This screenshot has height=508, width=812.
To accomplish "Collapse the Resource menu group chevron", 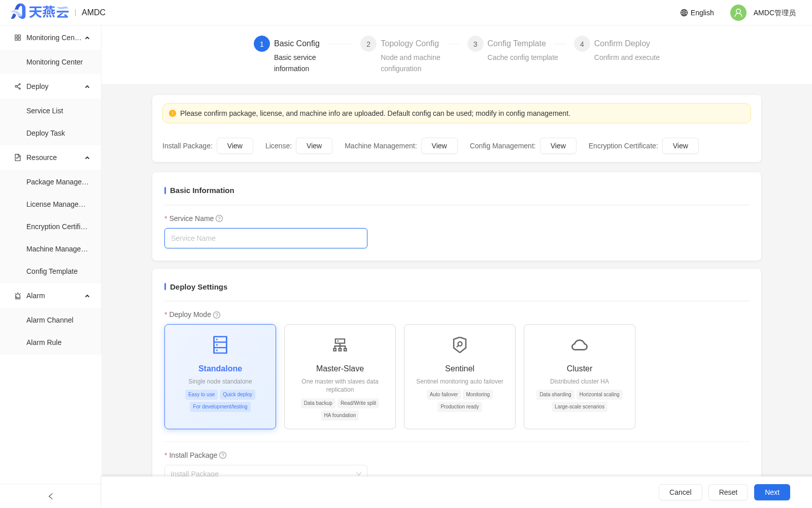I will click(x=87, y=158).
